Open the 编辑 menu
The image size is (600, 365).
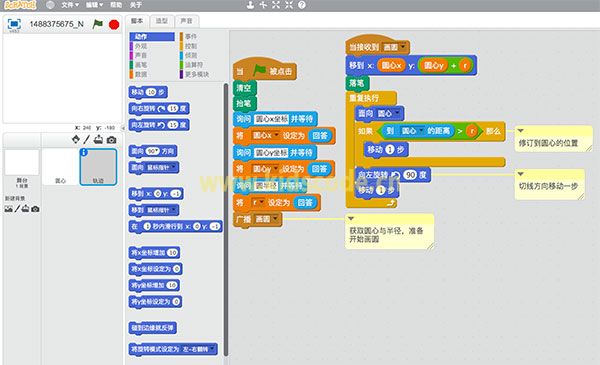[x=94, y=5]
